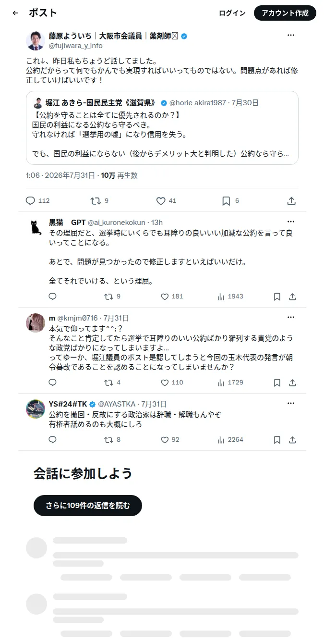Open more options on 黒猫 GPT's reply
The image size is (324, 644).
pyautogui.click(x=291, y=222)
